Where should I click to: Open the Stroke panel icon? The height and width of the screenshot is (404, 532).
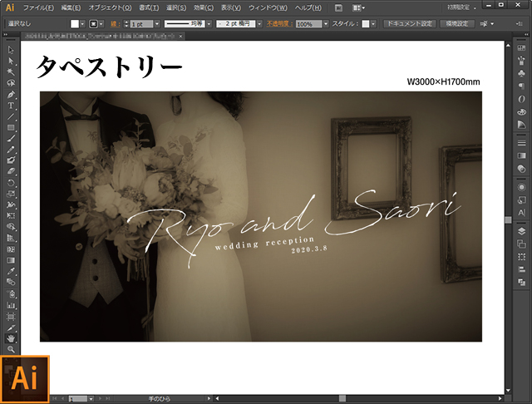coord(521,143)
